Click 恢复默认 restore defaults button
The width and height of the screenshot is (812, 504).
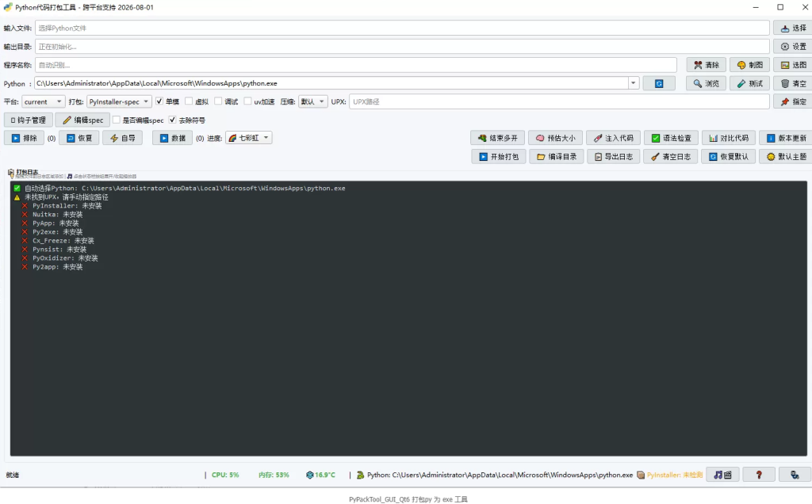(x=729, y=156)
